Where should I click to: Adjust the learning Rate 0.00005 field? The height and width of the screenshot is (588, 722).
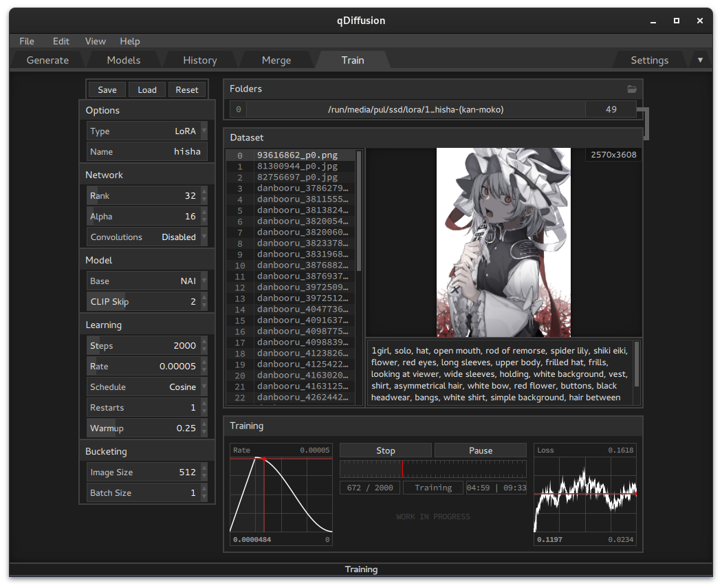(x=147, y=366)
